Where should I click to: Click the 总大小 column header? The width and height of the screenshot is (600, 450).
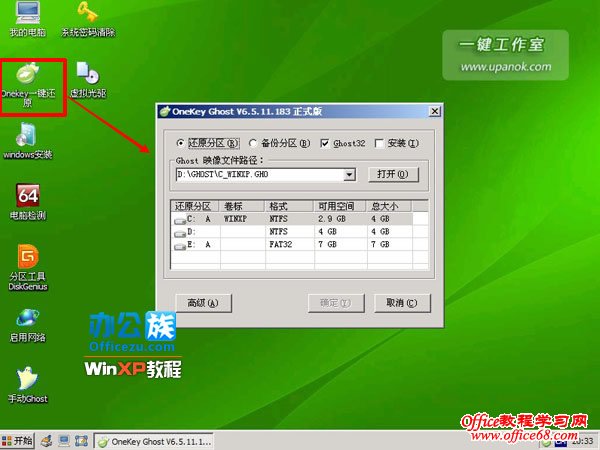click(x=389, y=206)
